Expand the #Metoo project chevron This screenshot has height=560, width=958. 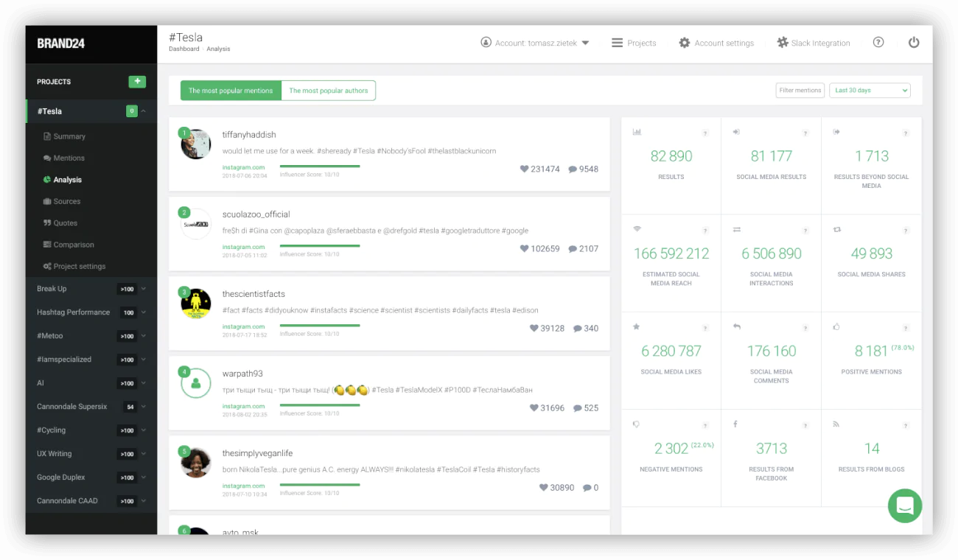click(x=144, y=336)
